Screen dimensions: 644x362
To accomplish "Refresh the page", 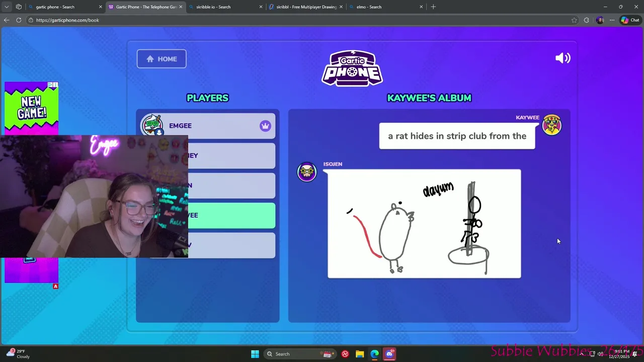I will click(x=19, y=20).
